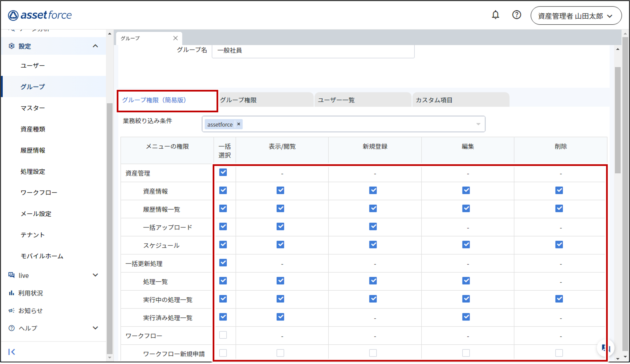Uncheck 削除 for 資産情報
The width and height of the screenshot is (630, 364).
(559, 190)
